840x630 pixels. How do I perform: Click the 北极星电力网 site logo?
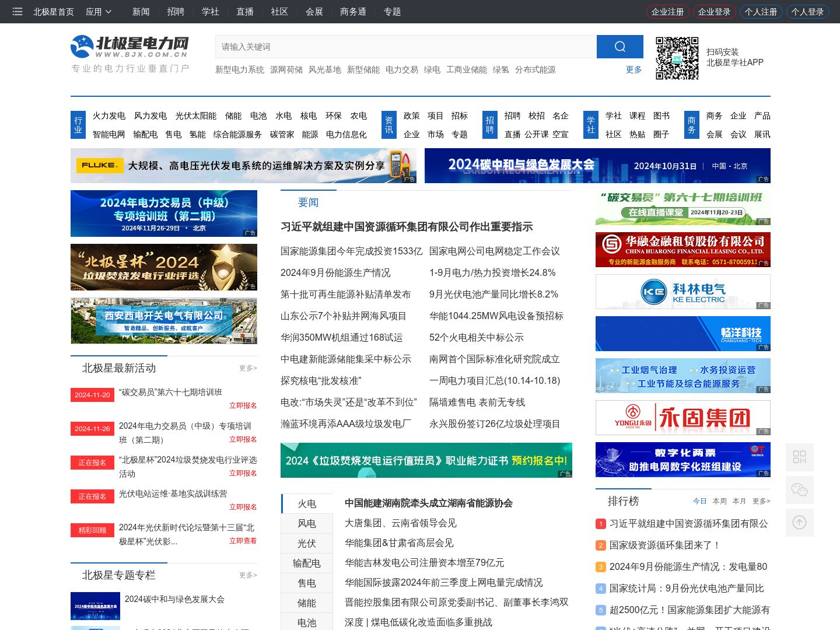[x=130, y=47]
